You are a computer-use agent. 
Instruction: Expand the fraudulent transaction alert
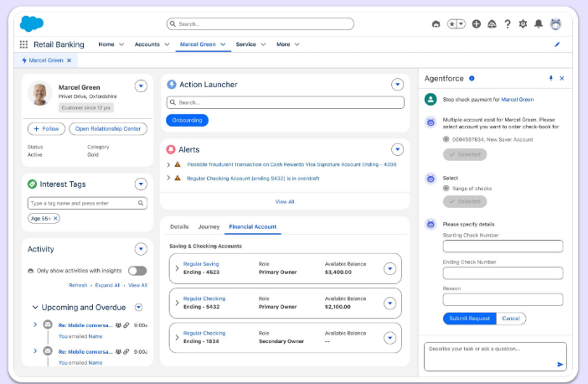[168, 164]
